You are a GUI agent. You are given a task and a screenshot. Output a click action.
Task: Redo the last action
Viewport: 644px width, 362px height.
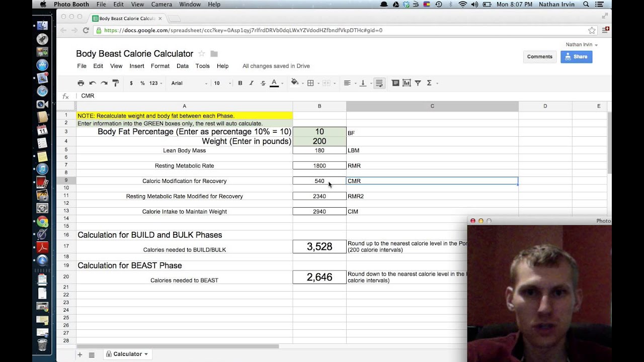pos(104,83)
